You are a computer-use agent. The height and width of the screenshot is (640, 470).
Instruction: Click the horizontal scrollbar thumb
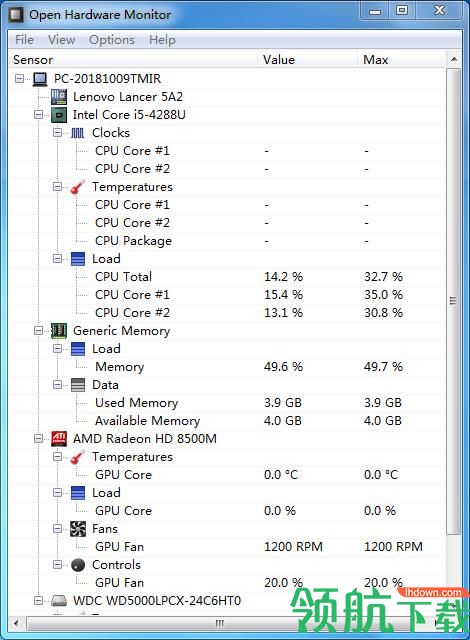[x=220, y=623]
